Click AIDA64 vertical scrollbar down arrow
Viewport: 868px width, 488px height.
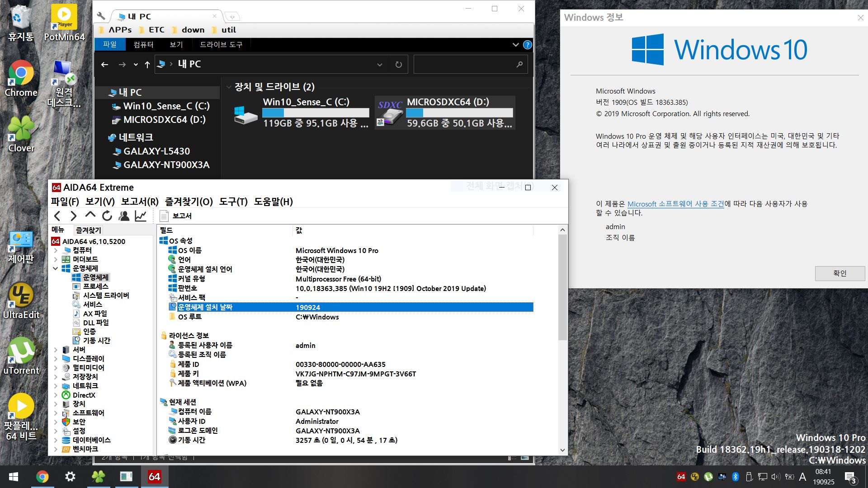coord(562,450)
